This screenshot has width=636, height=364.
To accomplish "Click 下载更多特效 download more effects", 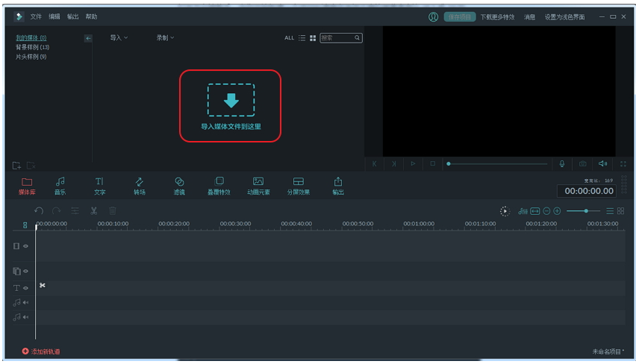I will click(497, 17).
